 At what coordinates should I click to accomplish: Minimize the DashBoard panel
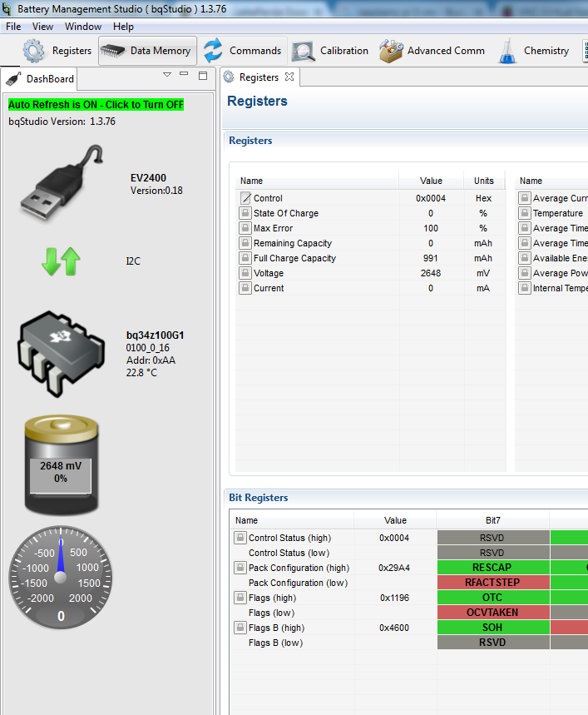pos(184,73)
